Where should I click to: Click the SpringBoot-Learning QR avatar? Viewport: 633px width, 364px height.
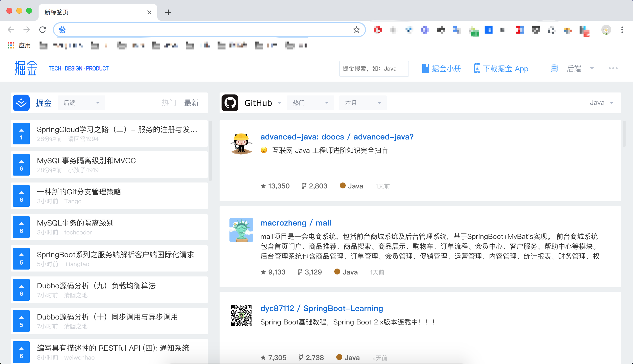(x=241, y=316)
